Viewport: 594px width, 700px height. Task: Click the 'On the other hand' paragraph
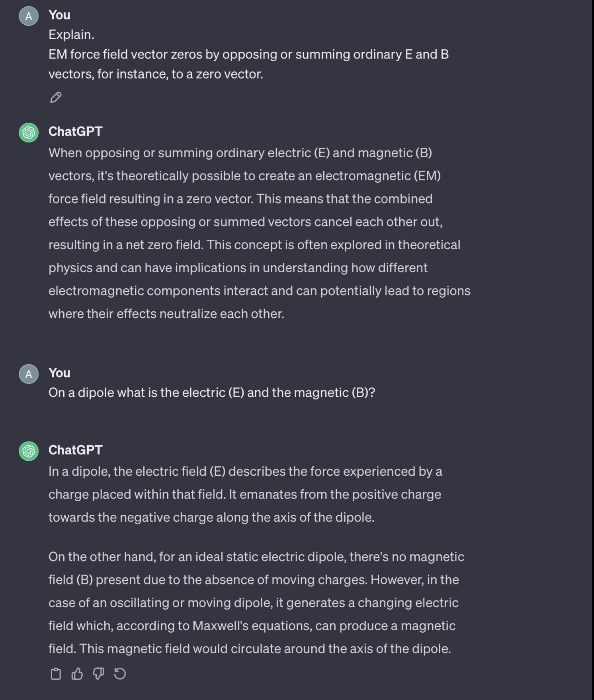pyautogui.click(x=256, y=603)
